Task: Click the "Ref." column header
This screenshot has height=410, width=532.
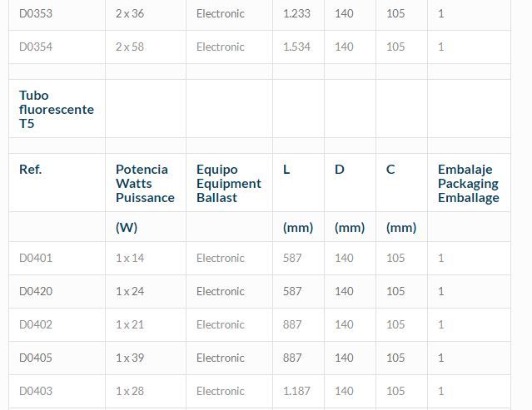Action: pyautogui.click(x=31, y=170)
